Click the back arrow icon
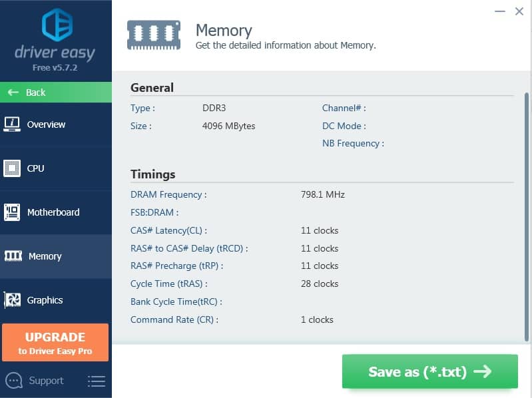Image resolution: width=532 pixels, height=398 pixels. click(13, 93)
